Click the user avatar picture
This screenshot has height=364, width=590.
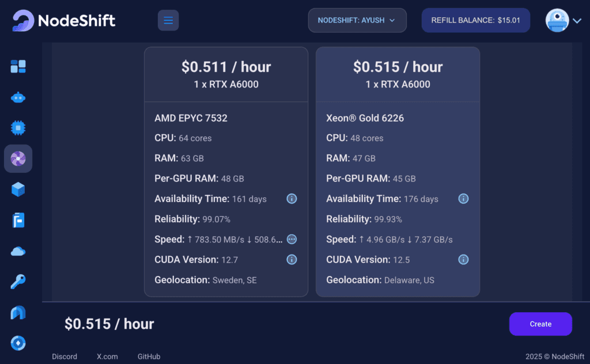coord(557,20)
